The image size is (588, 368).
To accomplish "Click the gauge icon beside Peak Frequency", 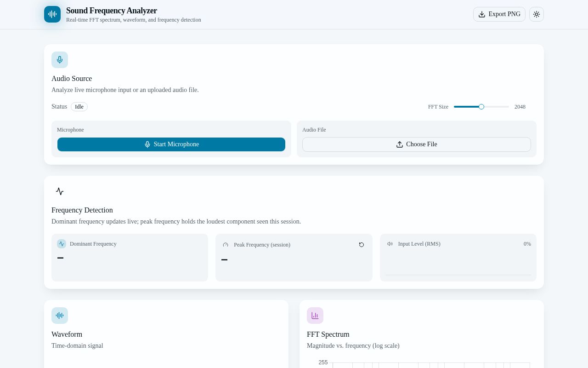I will click(226, 245).
